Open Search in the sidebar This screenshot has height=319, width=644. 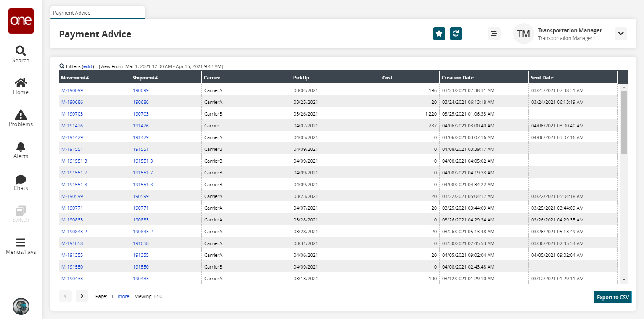(x=21, y=54)
